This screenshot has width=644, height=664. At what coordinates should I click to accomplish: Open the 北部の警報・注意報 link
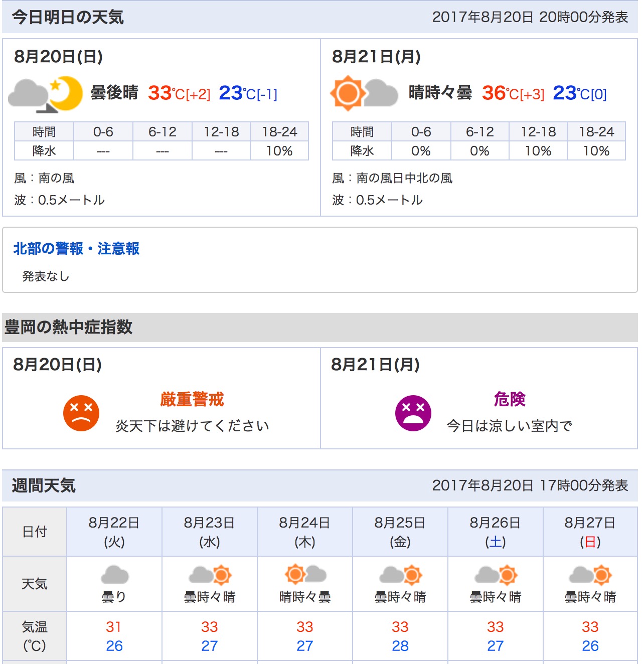pos(76,248)
